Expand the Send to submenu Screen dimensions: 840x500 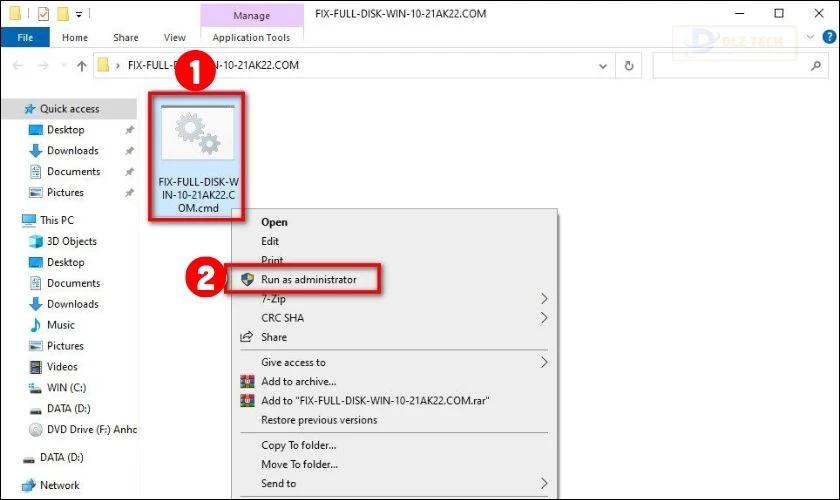click(279, 483)
